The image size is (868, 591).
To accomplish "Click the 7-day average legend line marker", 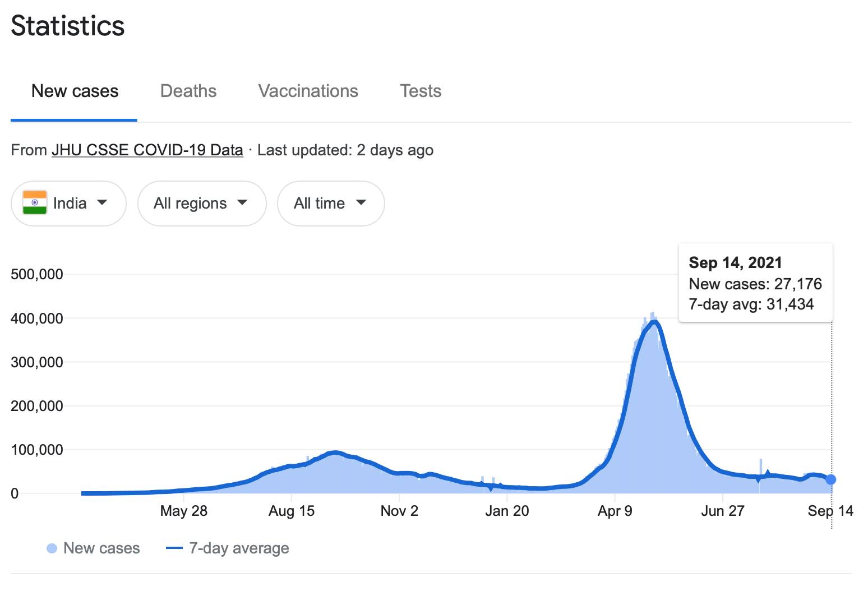I will 174,548.
